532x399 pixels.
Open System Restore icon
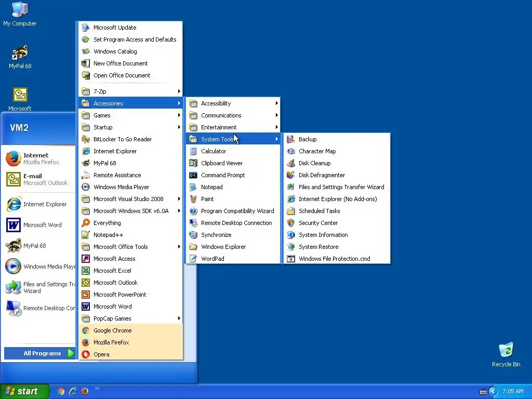click(291, 247)
